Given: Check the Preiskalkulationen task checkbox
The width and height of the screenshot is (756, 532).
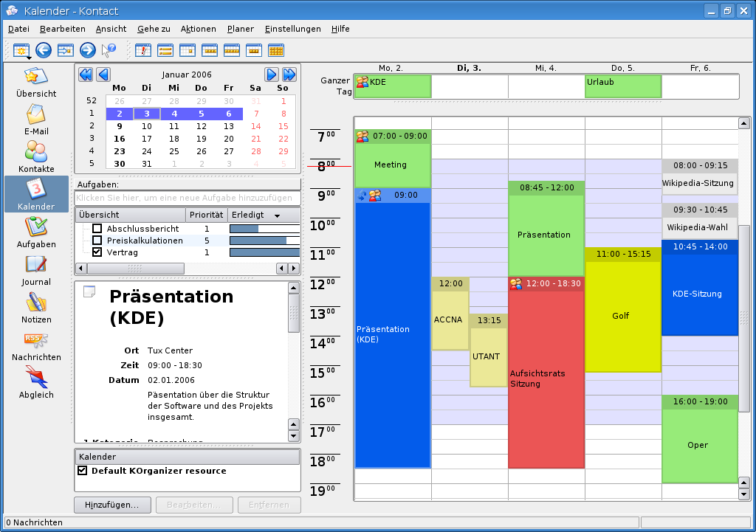Looking at the screenshot, I should (x=97, y=240).
